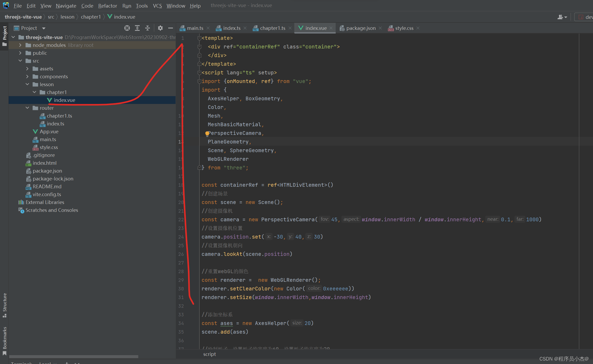Click the intention lightbulb beside PerspectiveCamera

pyautogui.click(x=207, y=134)
